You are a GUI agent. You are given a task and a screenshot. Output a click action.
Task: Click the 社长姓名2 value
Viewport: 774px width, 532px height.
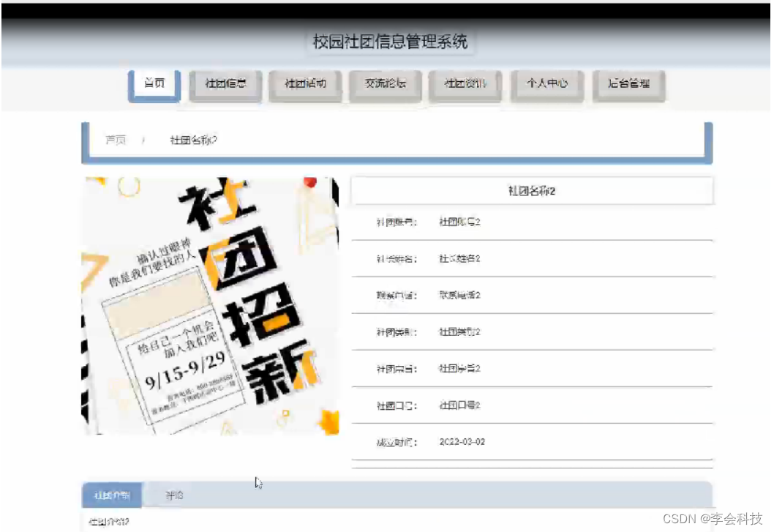click(x=459, y=258)
